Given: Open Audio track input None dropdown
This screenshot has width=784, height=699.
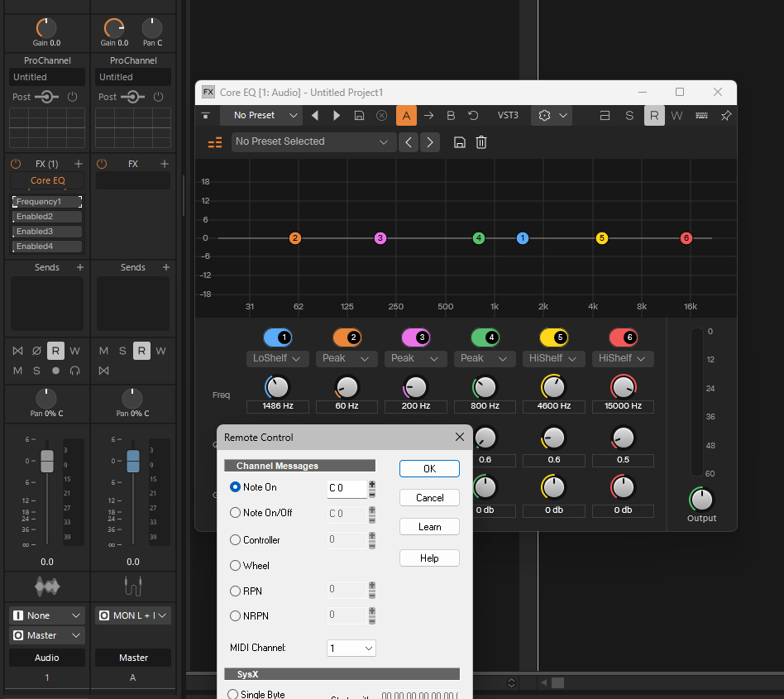Looking at the screenshot, I should pos(47,615).
